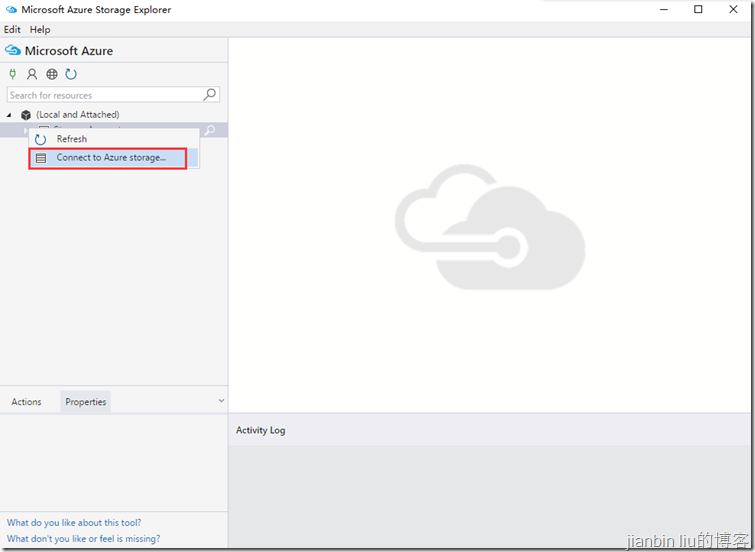Open 'What don't you like' feedback link
This screenshot has width=755, height=552.
83,539
